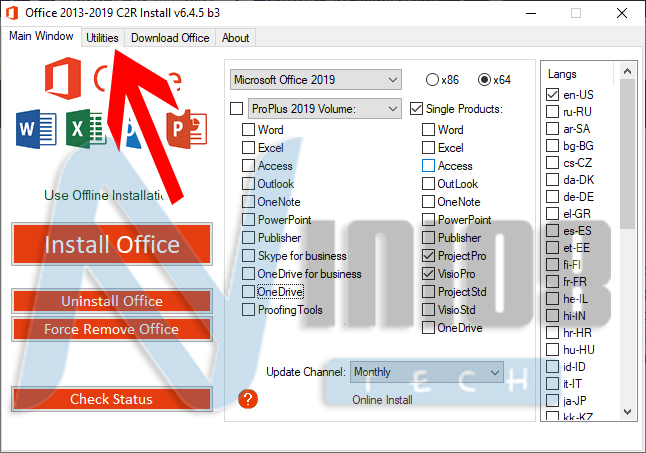Check VisioStd single product
Screen dimensions: 646x453
click(x=428, y=310)
